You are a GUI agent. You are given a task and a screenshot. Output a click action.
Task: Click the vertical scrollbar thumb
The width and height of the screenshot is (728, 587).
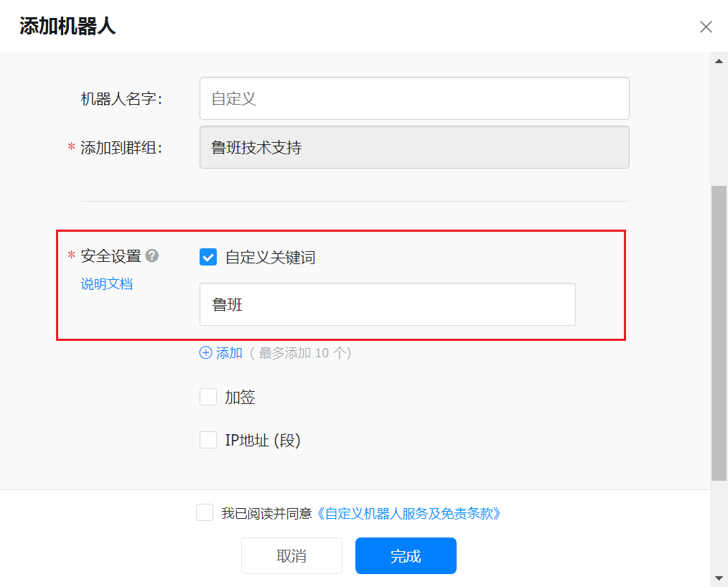click(719, 333)
